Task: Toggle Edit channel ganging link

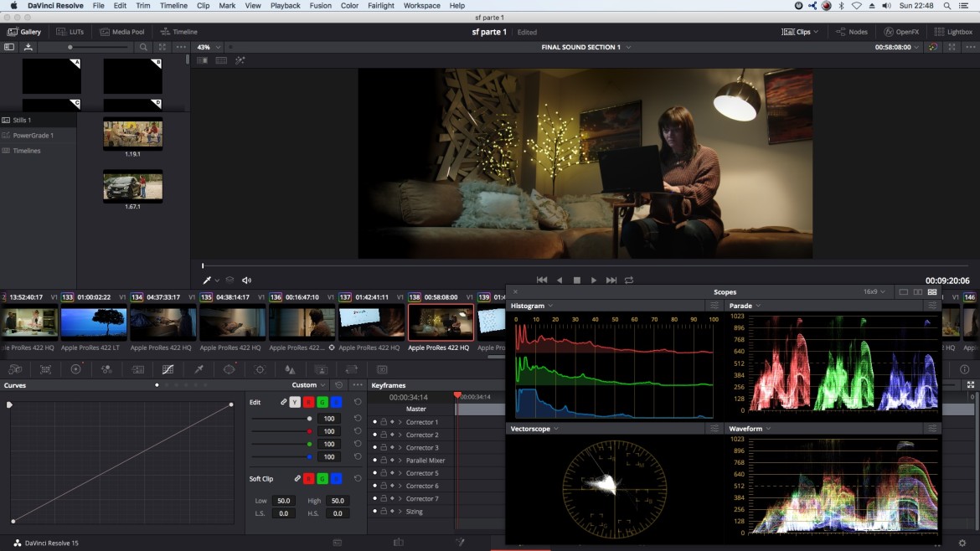Action: click(x=283, y=402)
